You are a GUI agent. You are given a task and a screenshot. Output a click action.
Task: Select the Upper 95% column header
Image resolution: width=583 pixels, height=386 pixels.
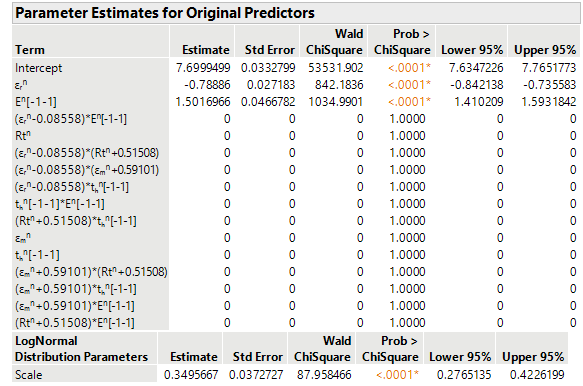pyautogui.click(x=545, y=49)
